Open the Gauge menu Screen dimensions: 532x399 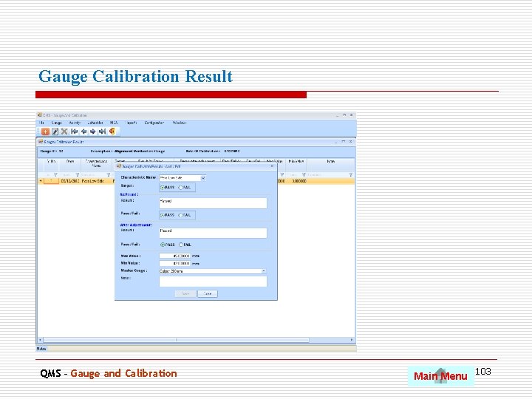(57, 123)
